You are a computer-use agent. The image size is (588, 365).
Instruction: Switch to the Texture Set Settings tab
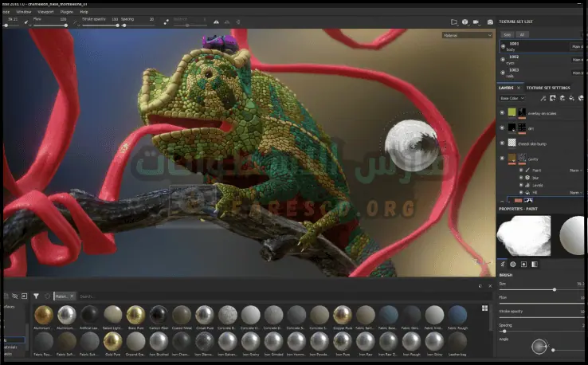(x=549, y=87)
